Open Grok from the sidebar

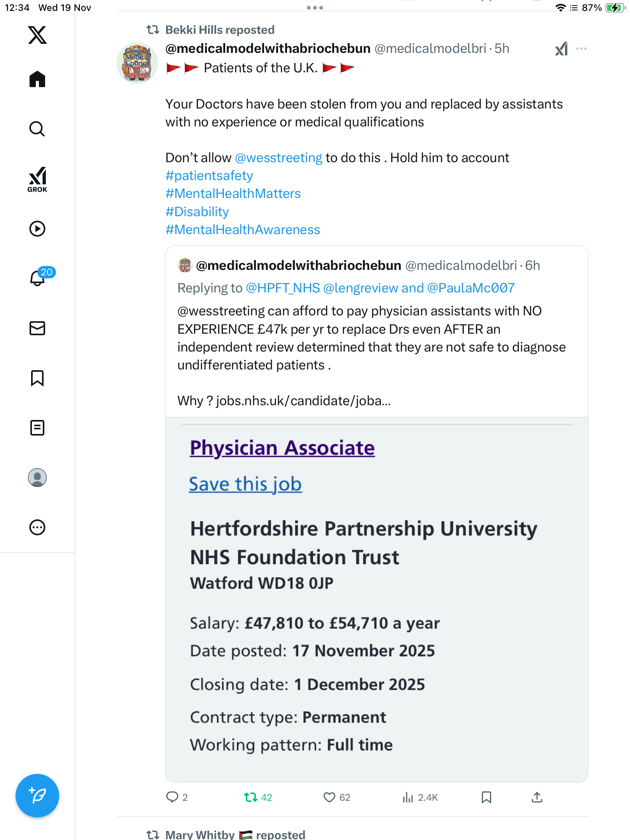[x=37, y=180]
